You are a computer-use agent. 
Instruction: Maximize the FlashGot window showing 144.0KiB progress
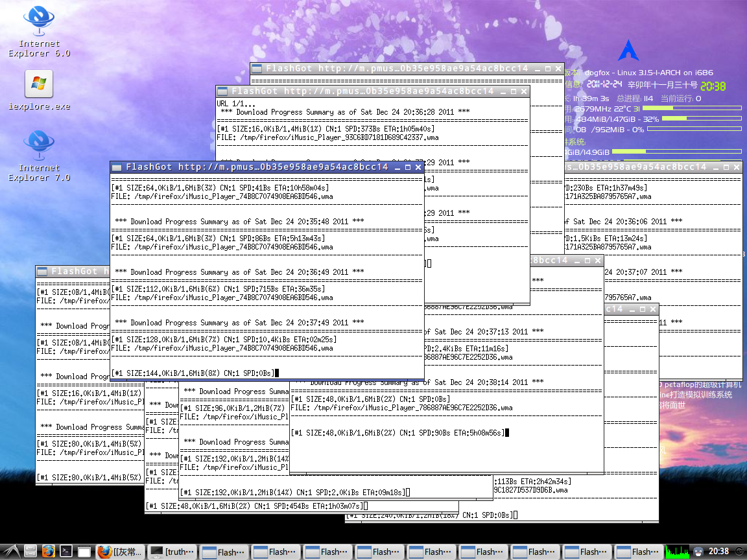point(408,168)
